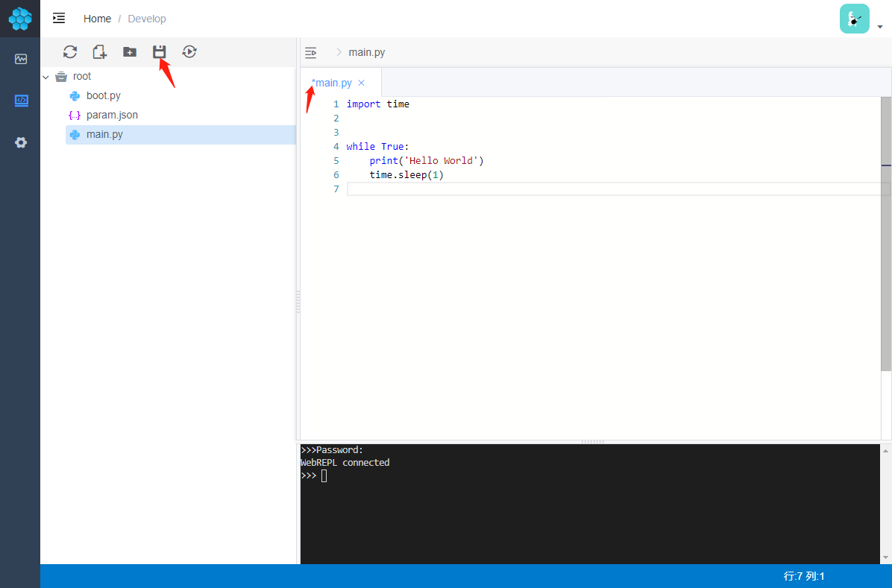This screenshot has height=588, width=892.
Task: Click the time.sleep(1) code line
Action: point(406,175)
